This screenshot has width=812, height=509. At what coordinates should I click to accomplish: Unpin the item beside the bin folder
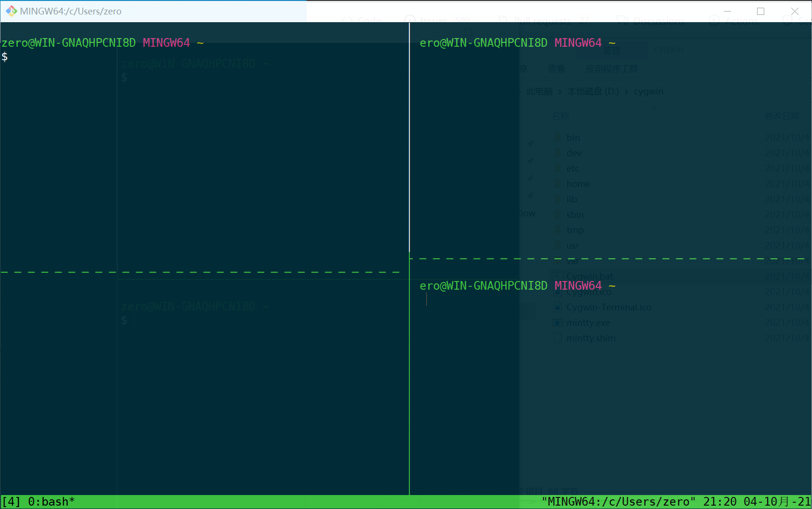(x=530, y=143)
